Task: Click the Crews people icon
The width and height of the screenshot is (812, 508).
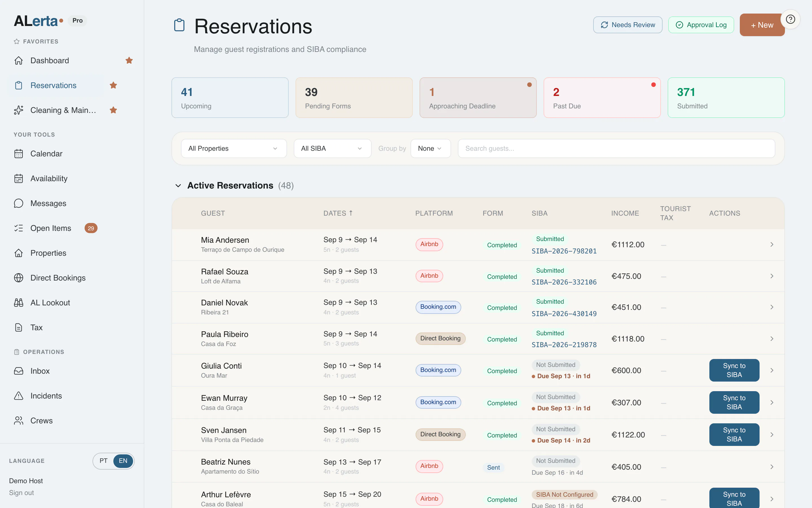Action: [x=19, y=421]
